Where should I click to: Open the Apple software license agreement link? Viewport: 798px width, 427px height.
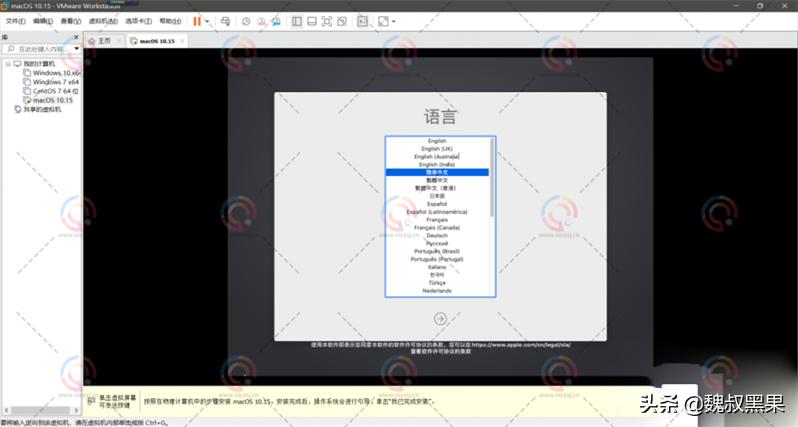click(521, 345)
